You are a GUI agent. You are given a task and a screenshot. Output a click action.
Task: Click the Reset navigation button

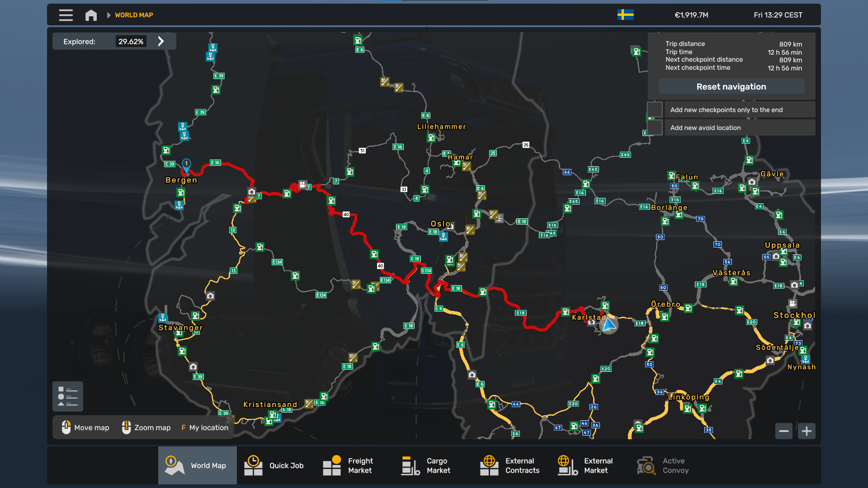[731, 86]
